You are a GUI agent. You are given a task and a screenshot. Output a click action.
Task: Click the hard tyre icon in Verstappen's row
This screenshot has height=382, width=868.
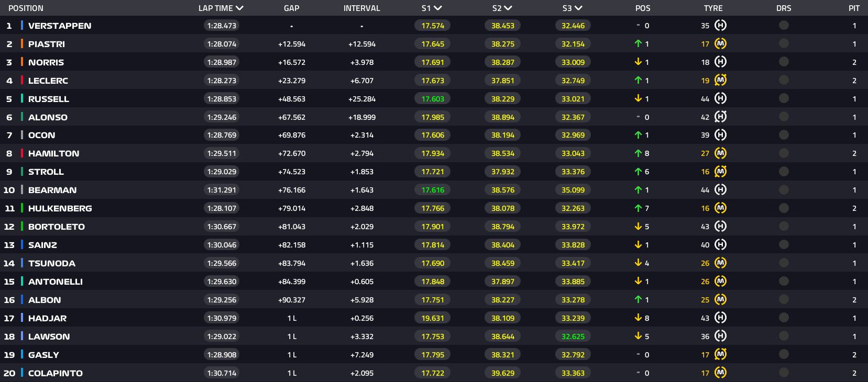coord(720,26)
